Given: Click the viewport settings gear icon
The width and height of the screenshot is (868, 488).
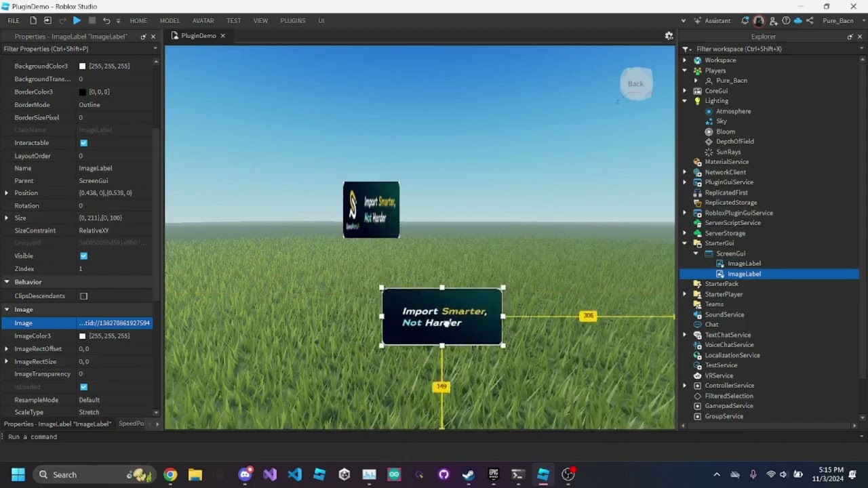Looking at the screenshot, I should 669,36.
